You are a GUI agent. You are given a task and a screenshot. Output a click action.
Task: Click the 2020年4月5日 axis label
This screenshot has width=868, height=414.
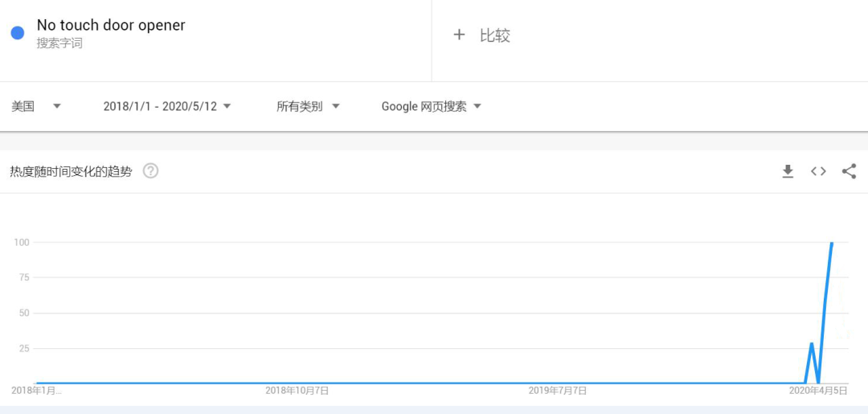click(x=818, y=391)
